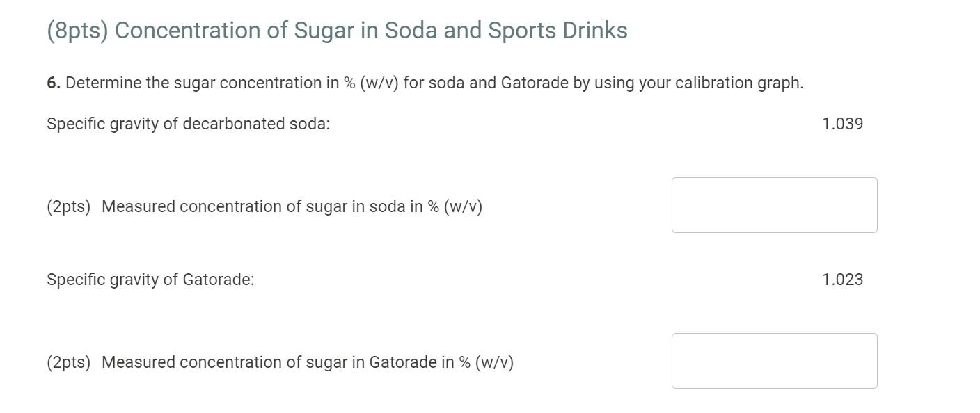Image resolution: width=980 pixels, height=413 pixels.
Task: Click the specific gravity value 1.023
Action: pyautogui.click(x=843, y=280)
